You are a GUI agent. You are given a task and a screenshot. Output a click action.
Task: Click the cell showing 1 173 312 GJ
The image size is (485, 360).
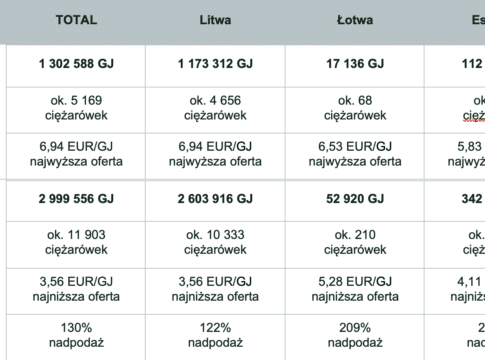(215, 66)
